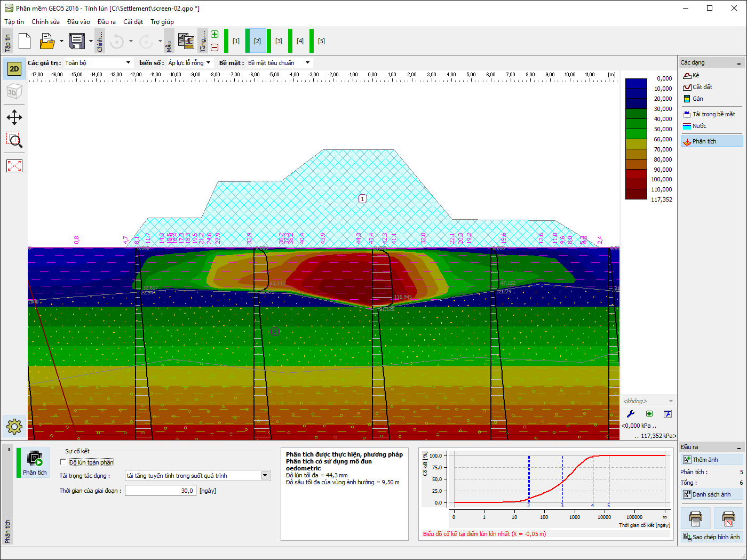Open the 'Đầu vào' menu

[x=78, y=22]
